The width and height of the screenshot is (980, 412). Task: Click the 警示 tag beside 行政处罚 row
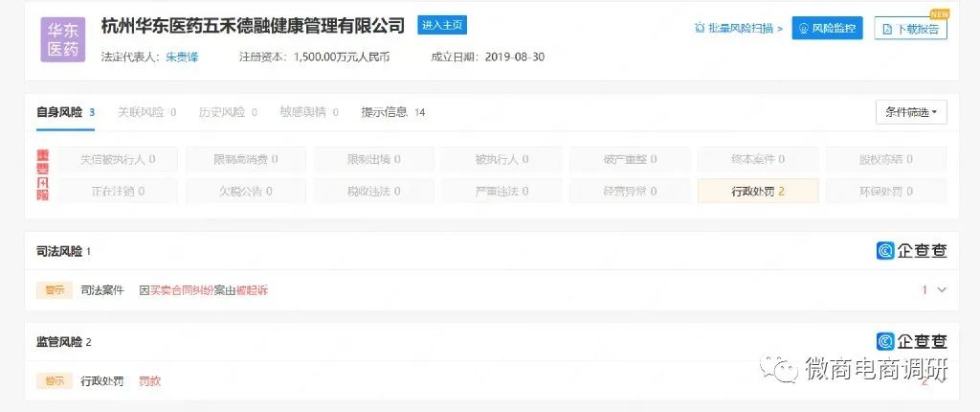click(x=55, y=380)
